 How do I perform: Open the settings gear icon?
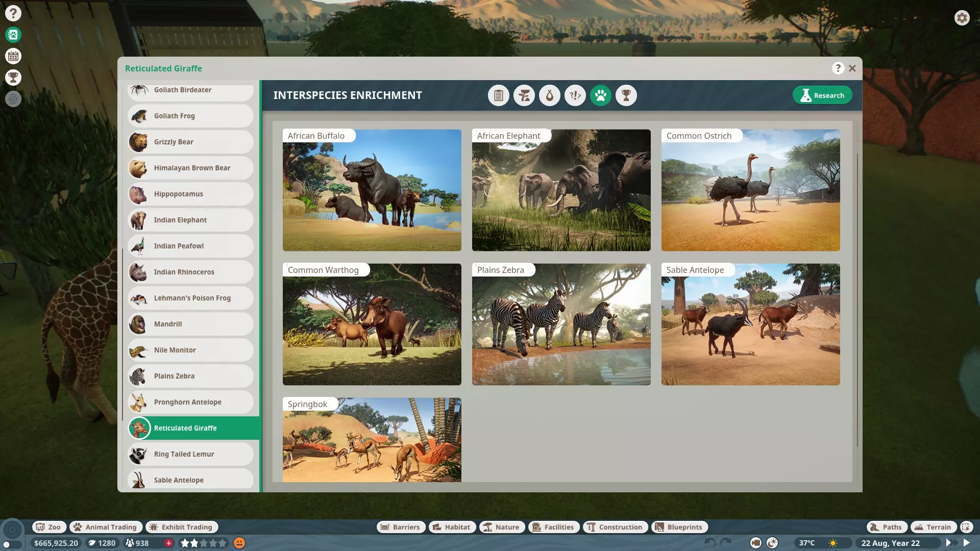[962, 18]
